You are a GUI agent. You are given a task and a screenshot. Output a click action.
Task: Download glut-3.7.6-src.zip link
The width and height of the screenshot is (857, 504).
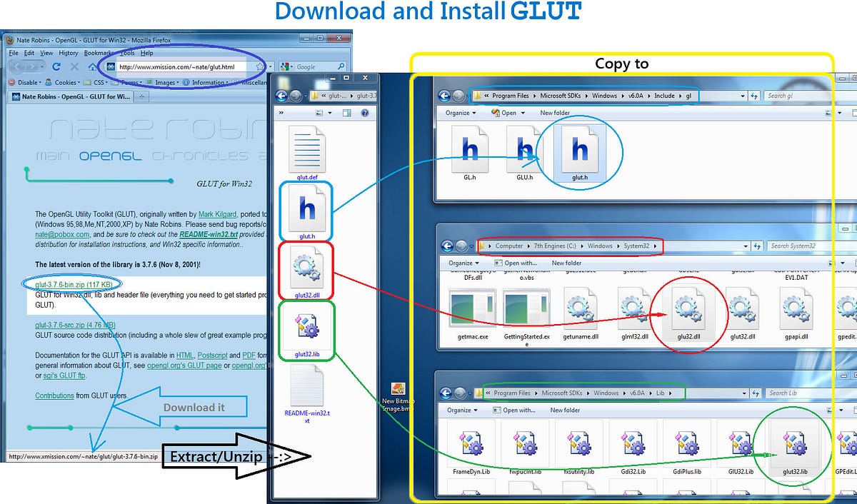click(x=75, y=325)
